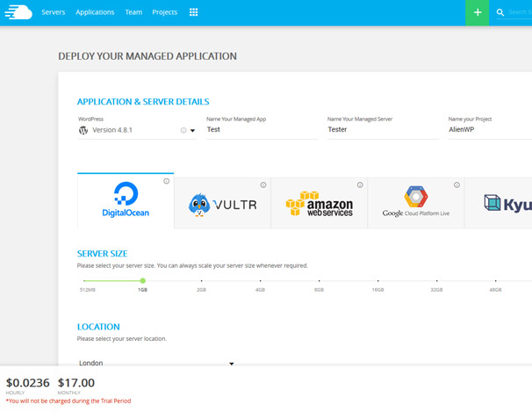Edit the Managed Server name field
Image resolution: width=532 pixels, height=412 pixels.
point(383,130)
